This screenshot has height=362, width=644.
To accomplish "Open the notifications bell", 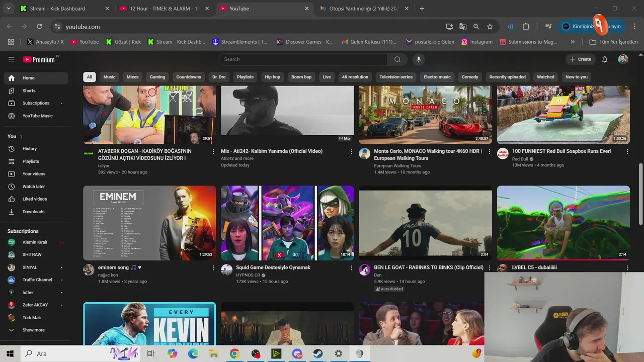I will pyautogui.click(x=605, y=59).
